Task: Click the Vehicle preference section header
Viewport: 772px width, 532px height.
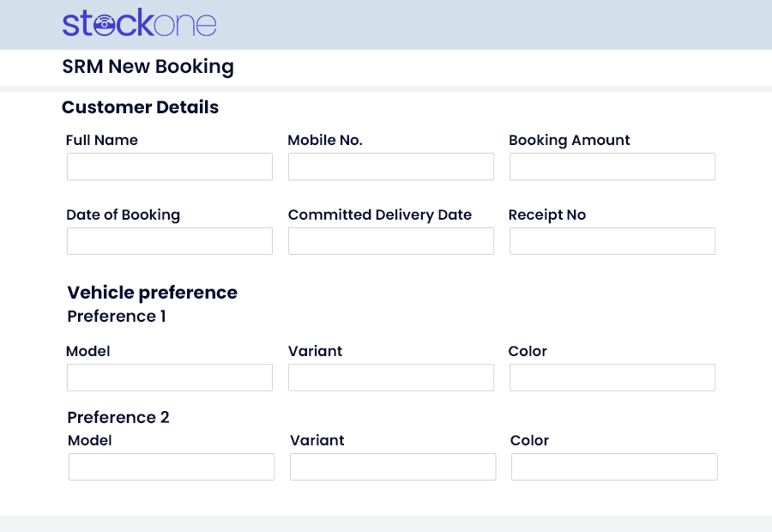Action: pos(152,293)
